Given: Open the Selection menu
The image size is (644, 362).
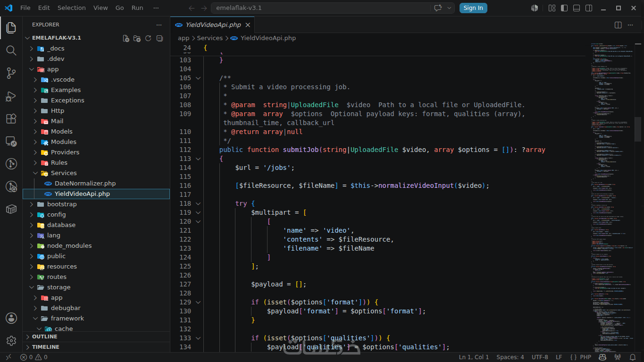Looking at the screenshot, I should (72, 8).
